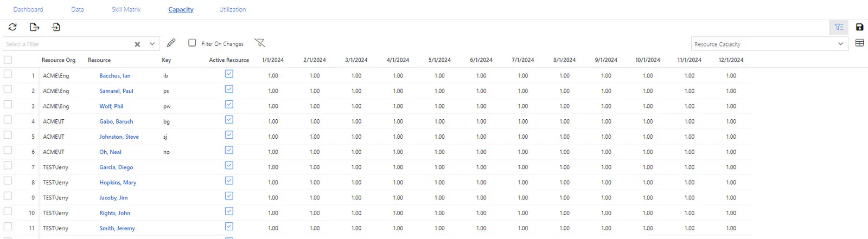Open the Oh, Neal resource link
This screenshot has height=239, width=868.
pyautogui.click(x=110, y=152)
